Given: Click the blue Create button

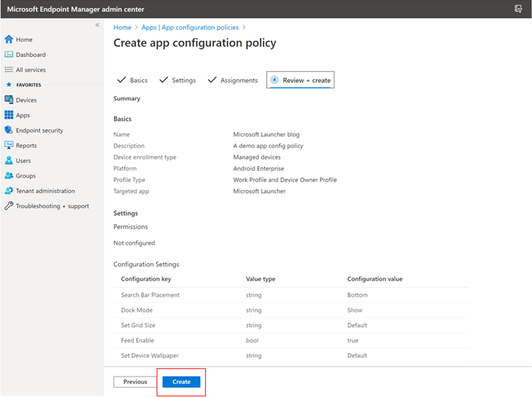Looking at the screenshot, I should (x=181, y=381).
